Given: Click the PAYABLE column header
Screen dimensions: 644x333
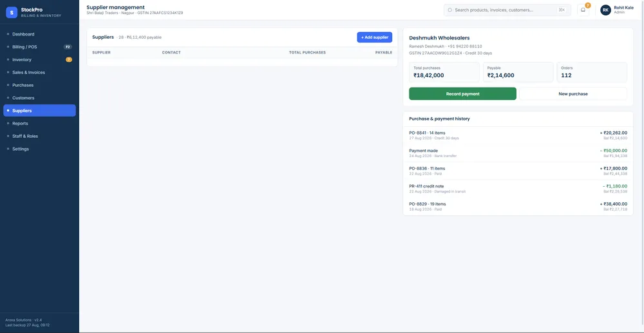Looking at the screenshot, I should (x=384, y=53).
